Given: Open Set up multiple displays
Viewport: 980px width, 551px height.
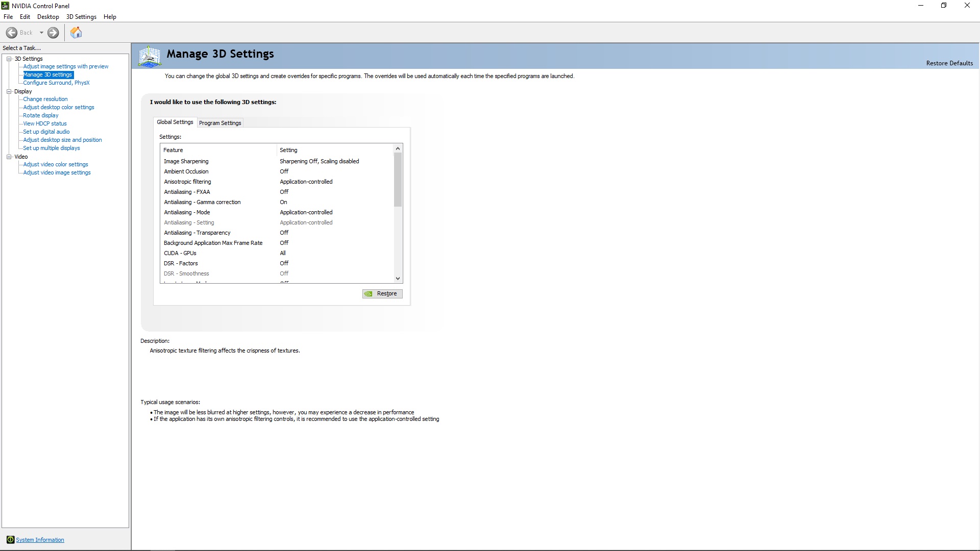Looking at the screenshot, I should pyautogui.click(x=52, y=148).
